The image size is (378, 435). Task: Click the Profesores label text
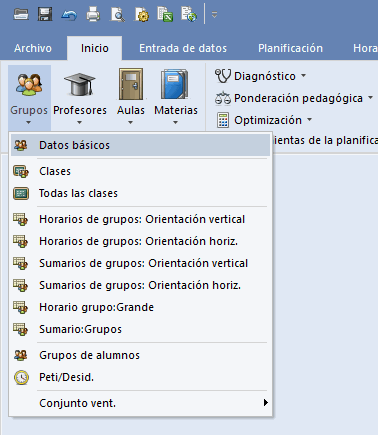coord(80,110)
